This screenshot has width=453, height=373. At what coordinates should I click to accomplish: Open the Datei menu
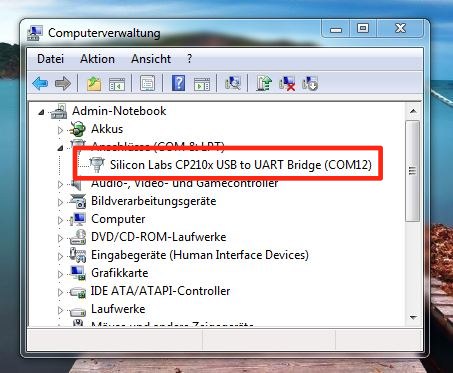(51, 59)
